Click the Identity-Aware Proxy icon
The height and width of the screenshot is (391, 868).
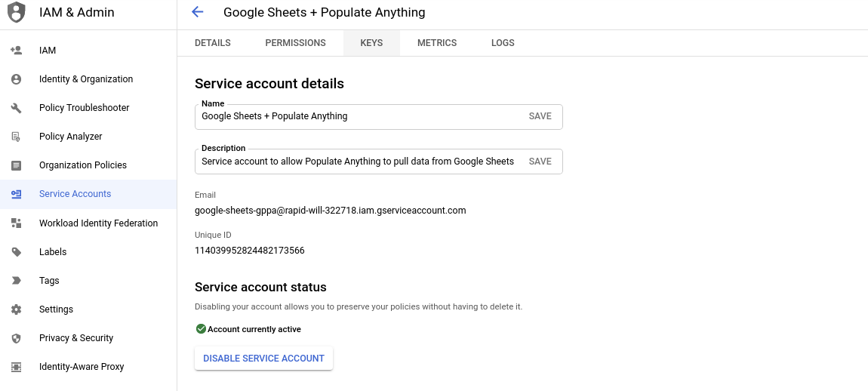point(16,367)
